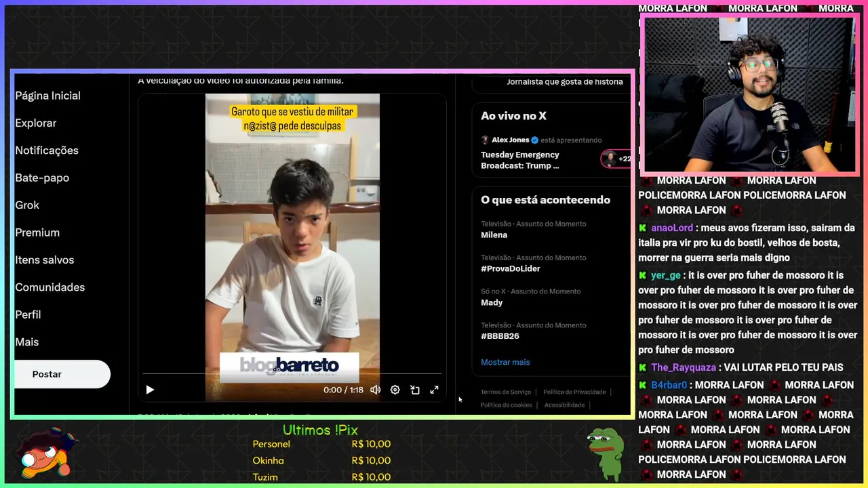The height and width of the screenshot is (488, 868).
Task: Open Itens salvos in sidebar
Action: 45,260
